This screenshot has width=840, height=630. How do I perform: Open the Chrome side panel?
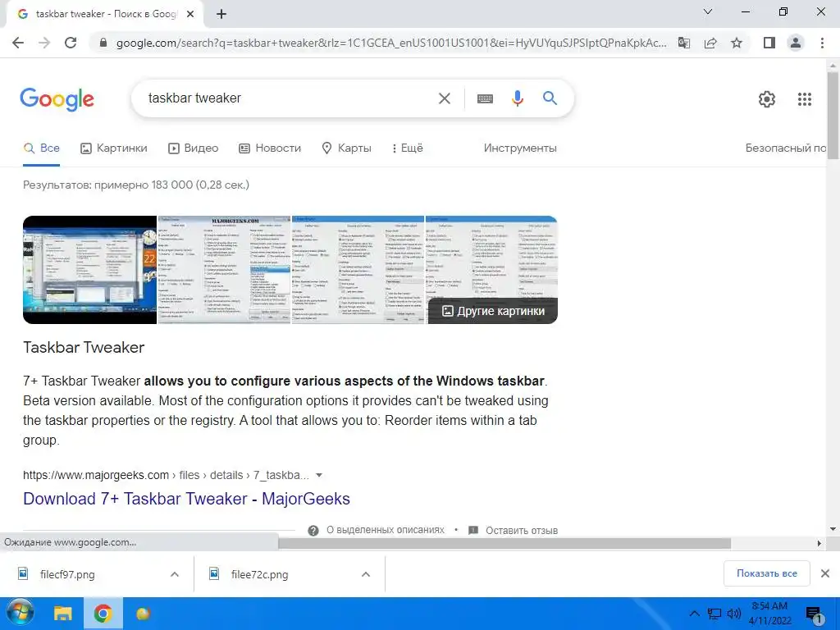coord(769,43)
